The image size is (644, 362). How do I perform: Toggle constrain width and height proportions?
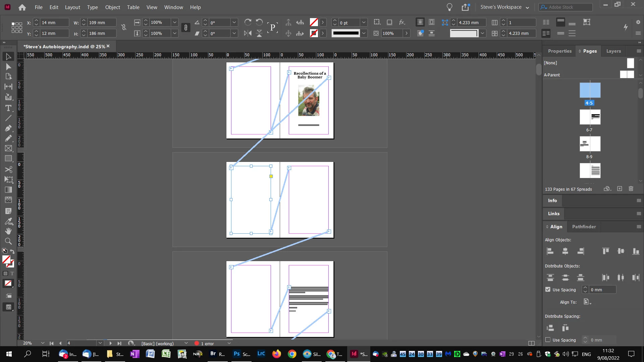[x=123, y=27]
